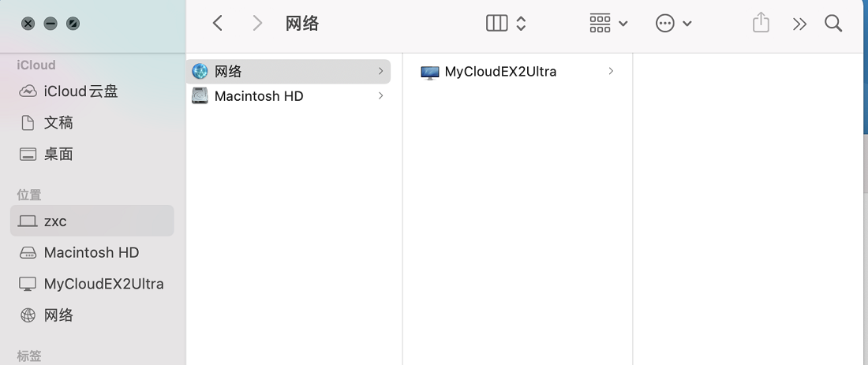Click the Share toolbar icon
Image resolution: width=868 pixels, height=365 pixels.
pyautogui.click(x=761, y=23)
